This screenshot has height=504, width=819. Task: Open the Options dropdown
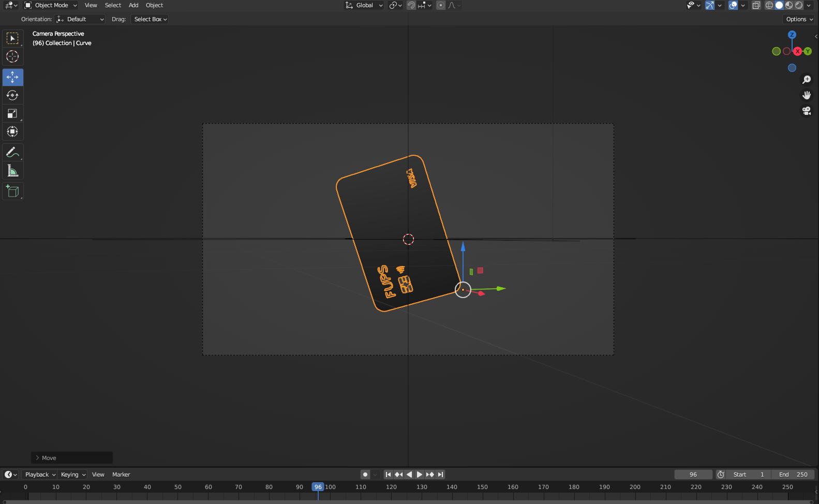(799, 19)
